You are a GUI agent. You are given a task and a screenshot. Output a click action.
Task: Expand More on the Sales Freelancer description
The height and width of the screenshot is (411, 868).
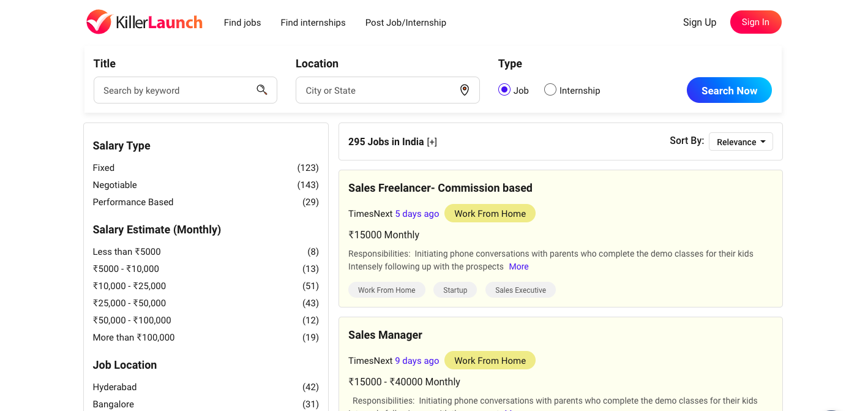(x=518, y=266)
